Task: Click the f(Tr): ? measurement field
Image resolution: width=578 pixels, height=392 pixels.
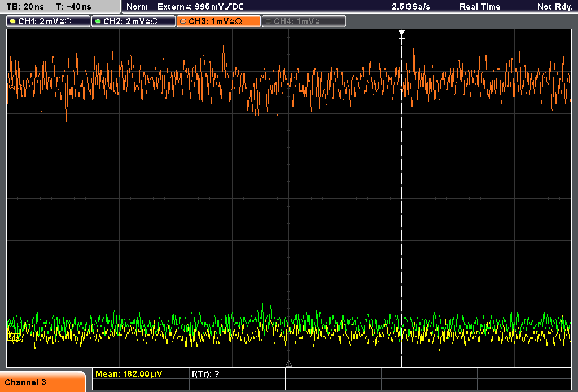Action: point(205,374)
